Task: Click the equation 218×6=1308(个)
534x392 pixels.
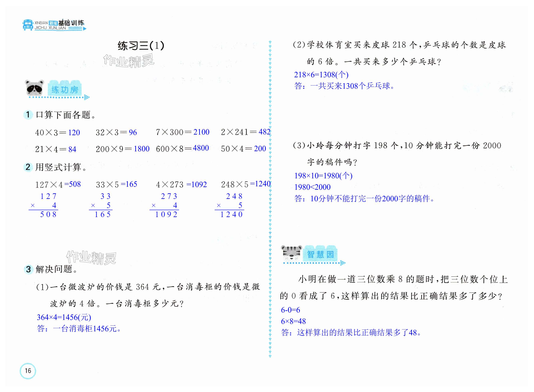Action: click(321, 75)
